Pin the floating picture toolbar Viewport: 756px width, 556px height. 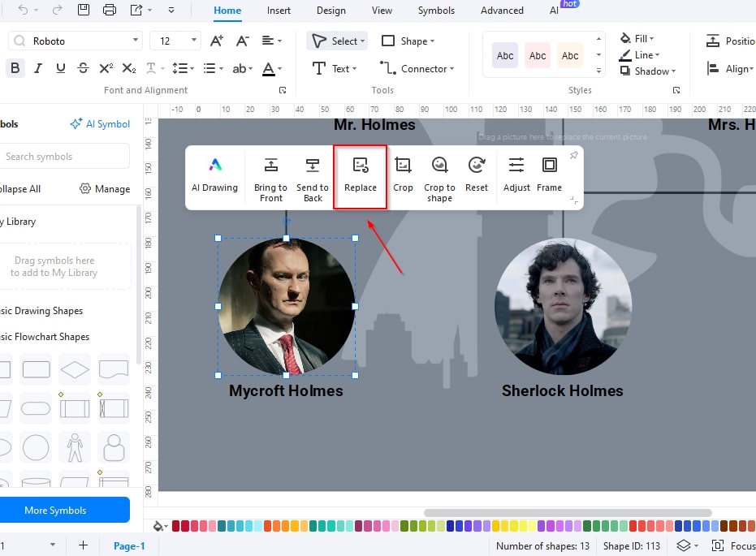point(574,155)
